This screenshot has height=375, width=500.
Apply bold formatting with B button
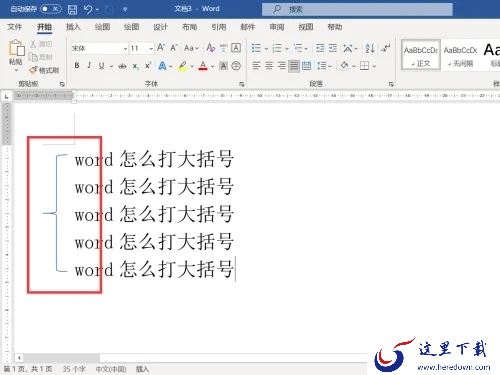77,66
